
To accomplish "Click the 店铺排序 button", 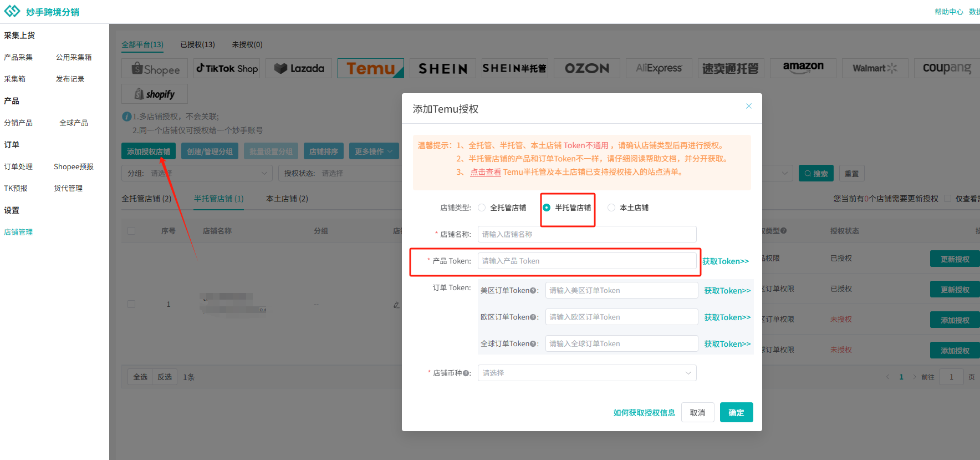I will (324, 151).
